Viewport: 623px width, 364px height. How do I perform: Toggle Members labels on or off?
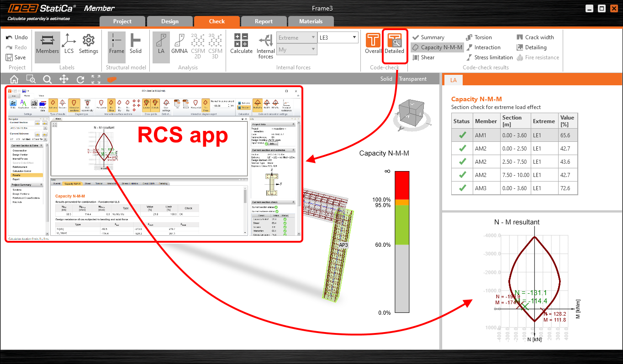pyautogui.click(x=48, y=44)
